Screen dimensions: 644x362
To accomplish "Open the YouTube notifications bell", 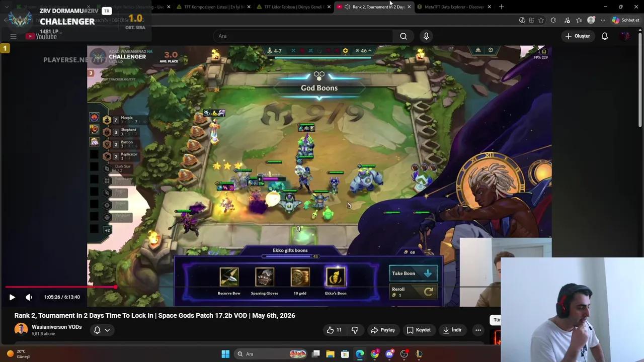I will [605, 36].
